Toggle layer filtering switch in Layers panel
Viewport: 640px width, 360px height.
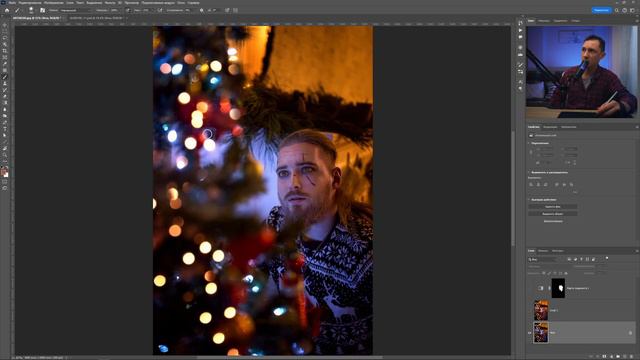tap(607, 258)
